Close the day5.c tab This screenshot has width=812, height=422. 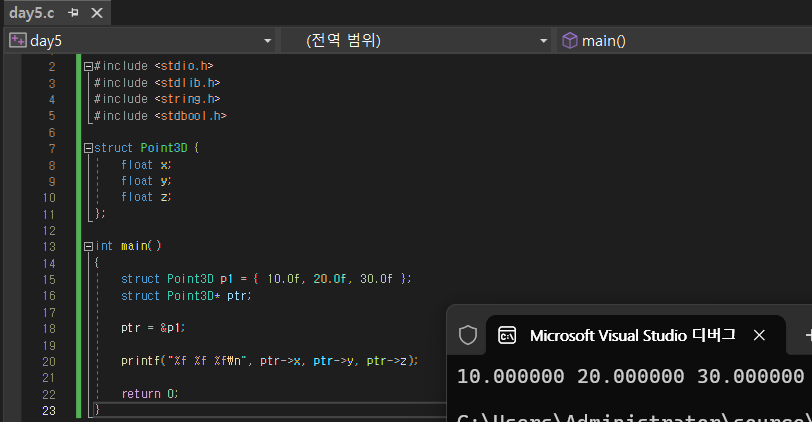point(97,13)
